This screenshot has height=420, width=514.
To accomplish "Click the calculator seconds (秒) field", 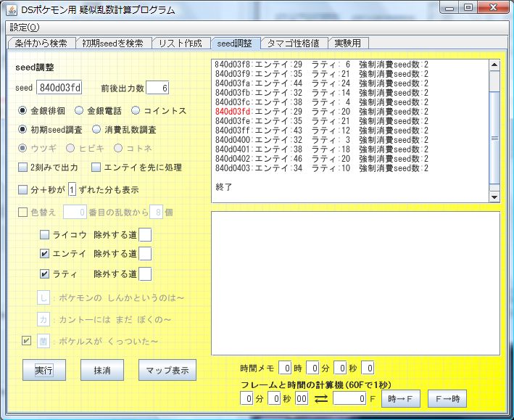I will (x=274, y=399).
